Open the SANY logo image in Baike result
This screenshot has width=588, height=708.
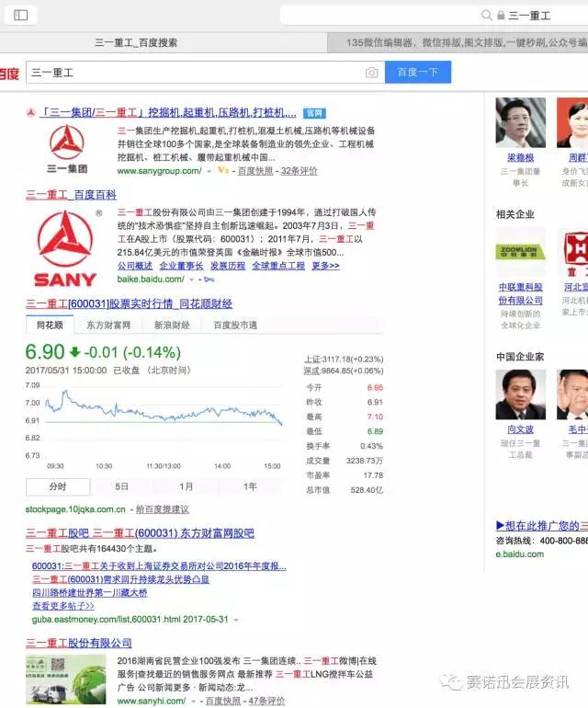(66, 248)
